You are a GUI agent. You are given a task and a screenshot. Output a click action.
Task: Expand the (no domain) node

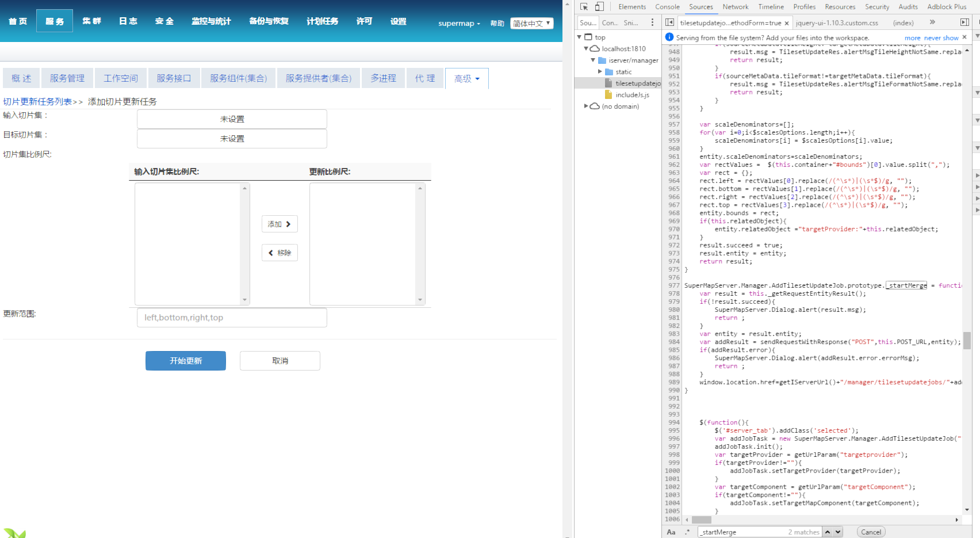click(x=586, y=106)
